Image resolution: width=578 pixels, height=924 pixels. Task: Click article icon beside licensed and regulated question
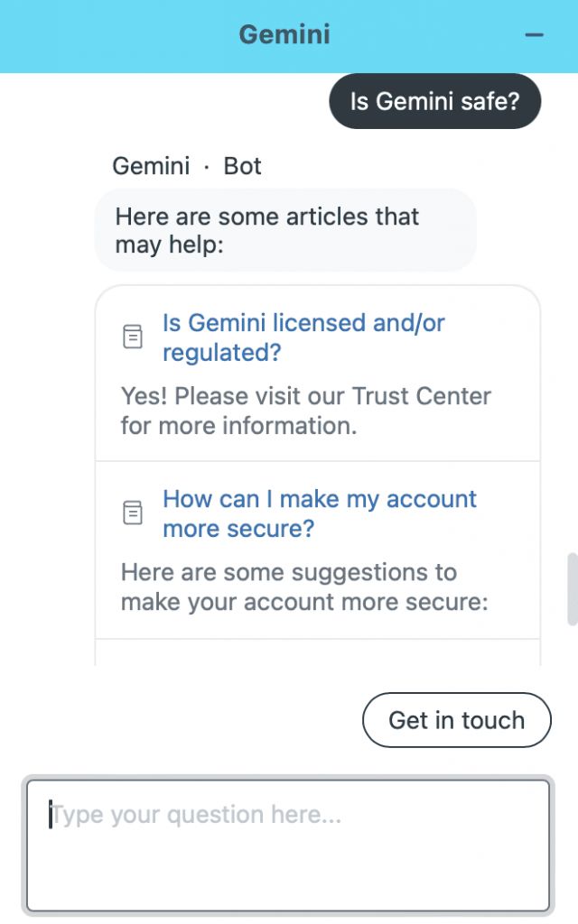point(133,337)
